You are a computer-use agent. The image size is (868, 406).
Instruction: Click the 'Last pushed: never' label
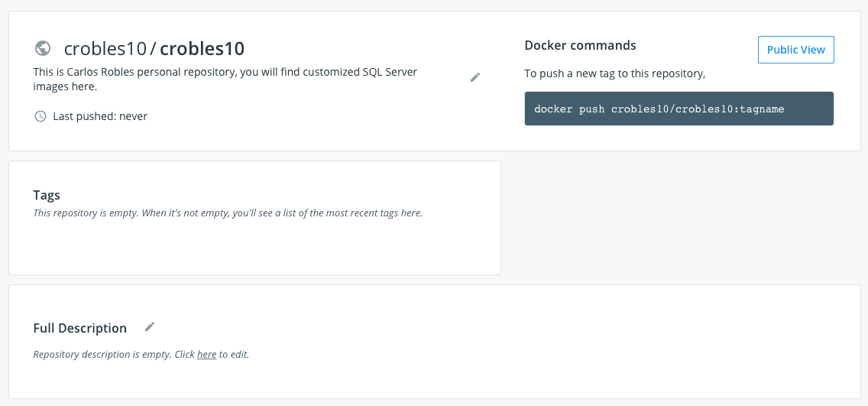(100, 116)
